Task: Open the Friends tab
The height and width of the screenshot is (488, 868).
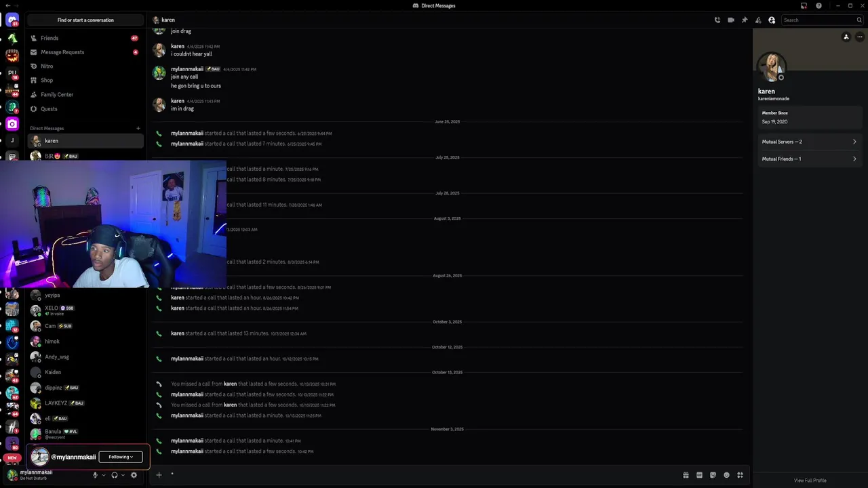Action: click(x=85, y=38)
